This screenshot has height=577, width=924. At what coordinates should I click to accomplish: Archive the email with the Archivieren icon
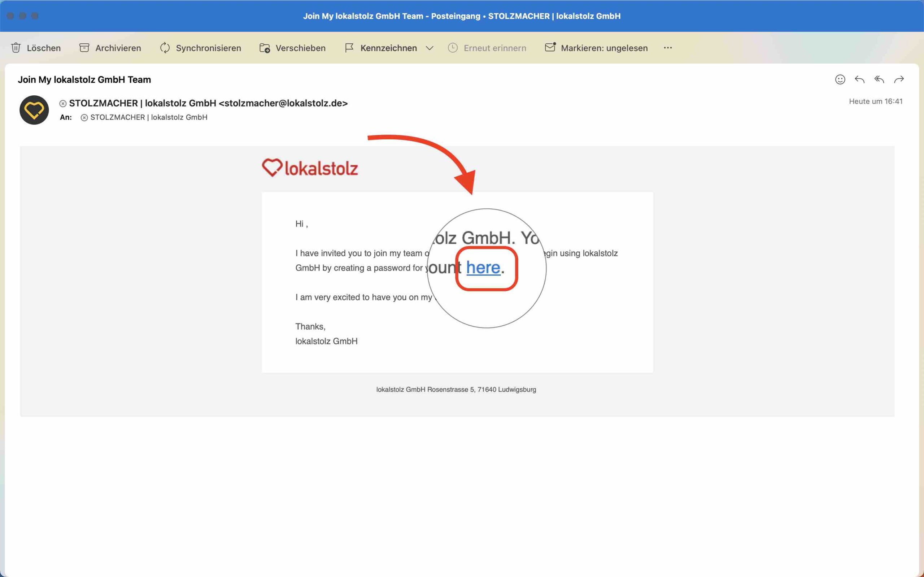pyautogui.click(x=84, y=48)
